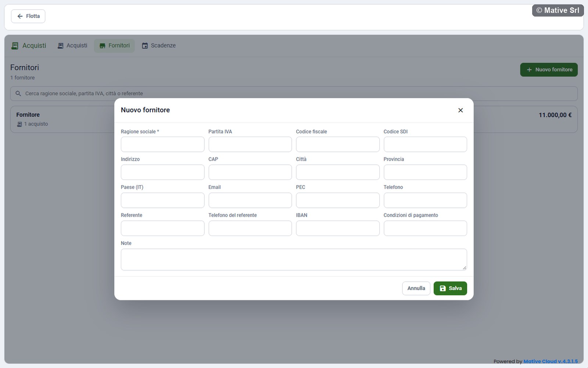
Task: Open the Acquisti tab
Action: [x=72, y=46]
